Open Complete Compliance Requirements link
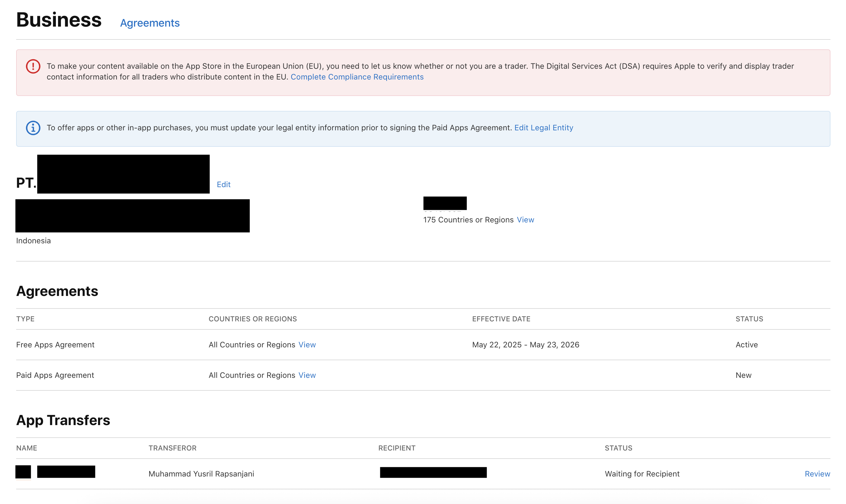This screenshot has width=846, height=504. pos(357,77)
